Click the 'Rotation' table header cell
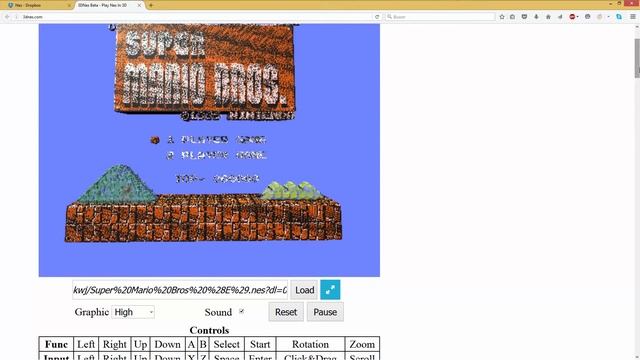 [310, 344]
